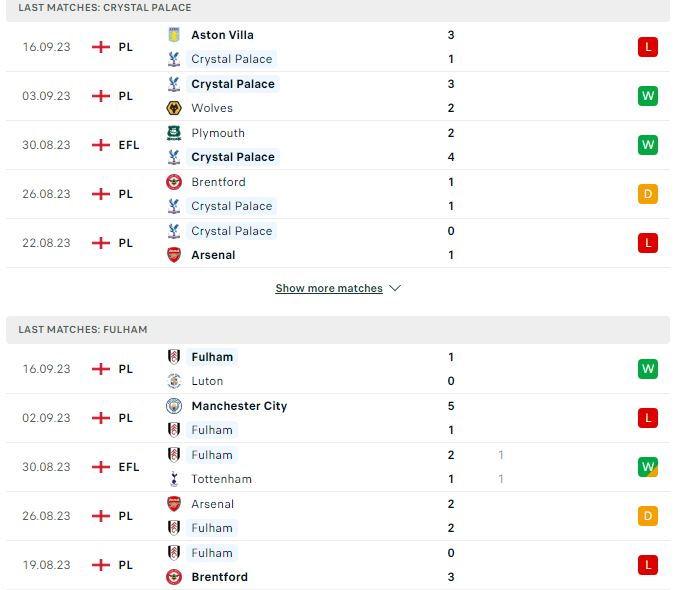Click the Aston Villa club crest
This screenshot has height=590, width=680.
[174, 35]
